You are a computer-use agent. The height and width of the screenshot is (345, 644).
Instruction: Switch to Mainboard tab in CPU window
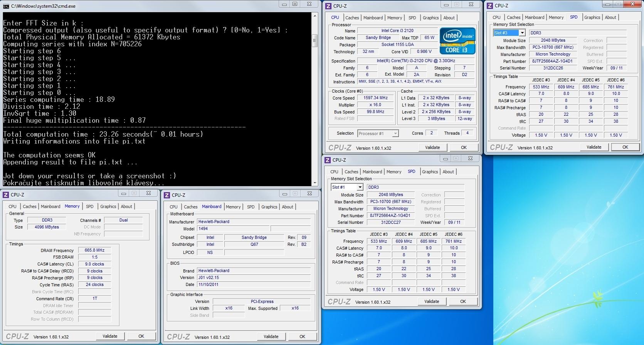pos(373,18)
